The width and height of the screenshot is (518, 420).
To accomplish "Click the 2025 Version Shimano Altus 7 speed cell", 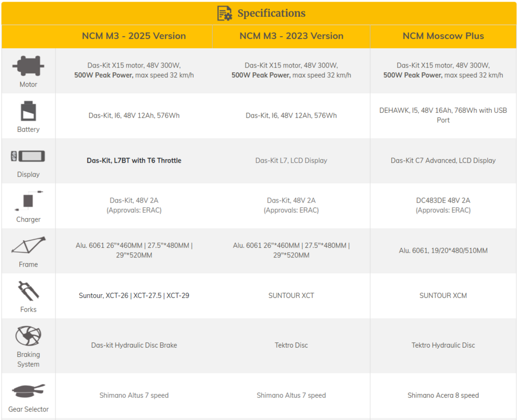I will pos(134,395).
